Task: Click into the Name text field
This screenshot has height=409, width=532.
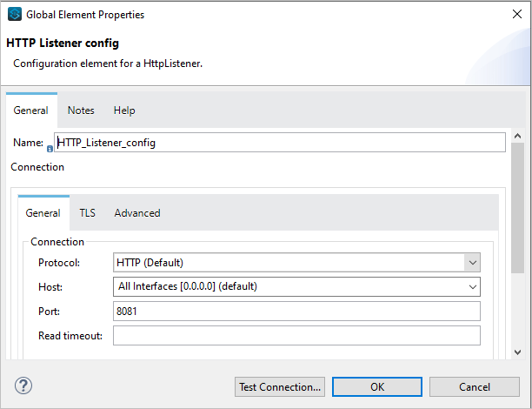Action: pos(280,143)
